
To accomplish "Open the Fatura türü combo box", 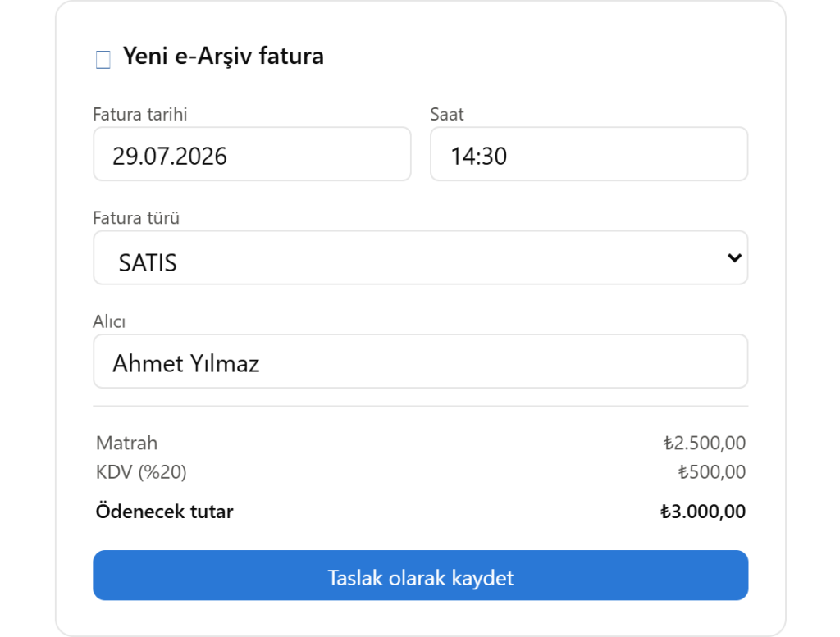I will coord(421,257).
